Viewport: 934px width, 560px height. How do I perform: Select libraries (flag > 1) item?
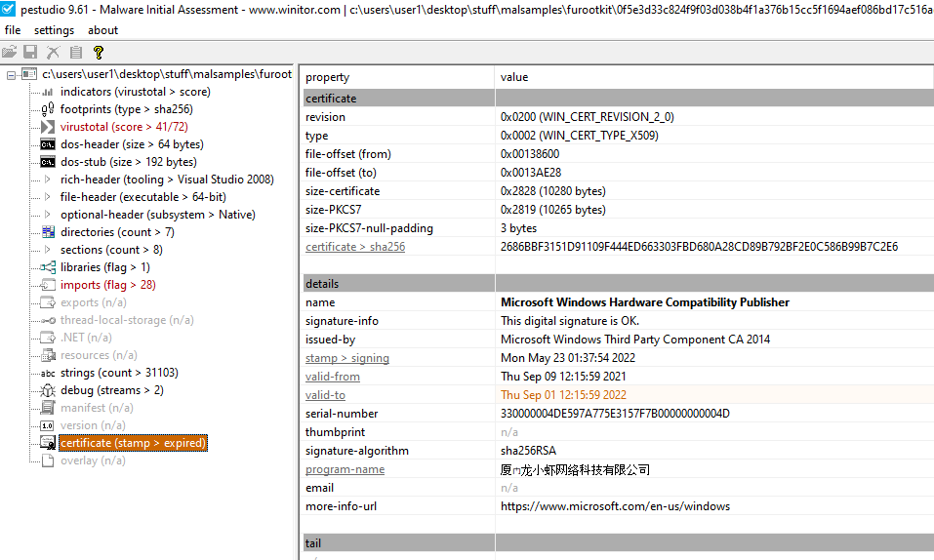104,267
